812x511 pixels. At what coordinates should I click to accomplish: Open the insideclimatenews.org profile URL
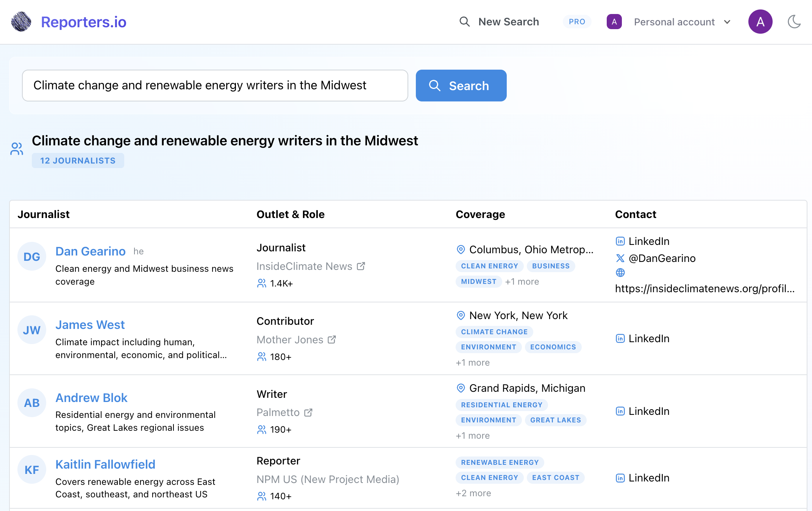[x=705, y=288]
